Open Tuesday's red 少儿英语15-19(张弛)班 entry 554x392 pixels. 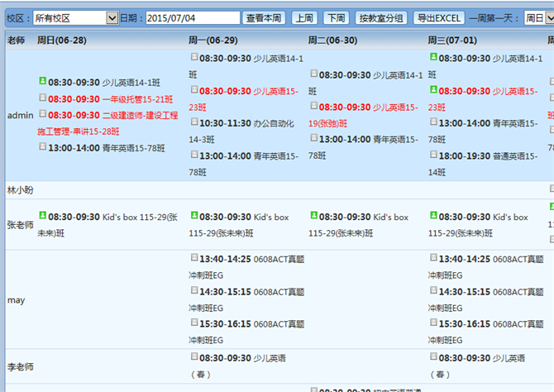368,115
